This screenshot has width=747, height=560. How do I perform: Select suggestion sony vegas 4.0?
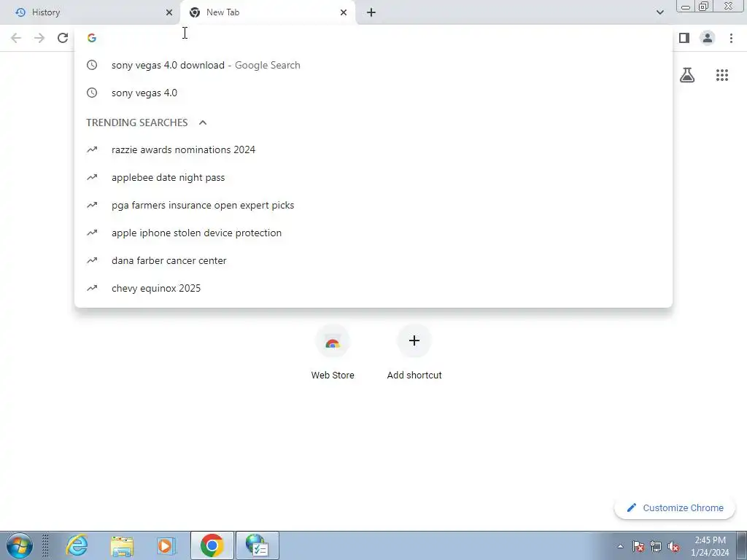(x=373, y=93)
